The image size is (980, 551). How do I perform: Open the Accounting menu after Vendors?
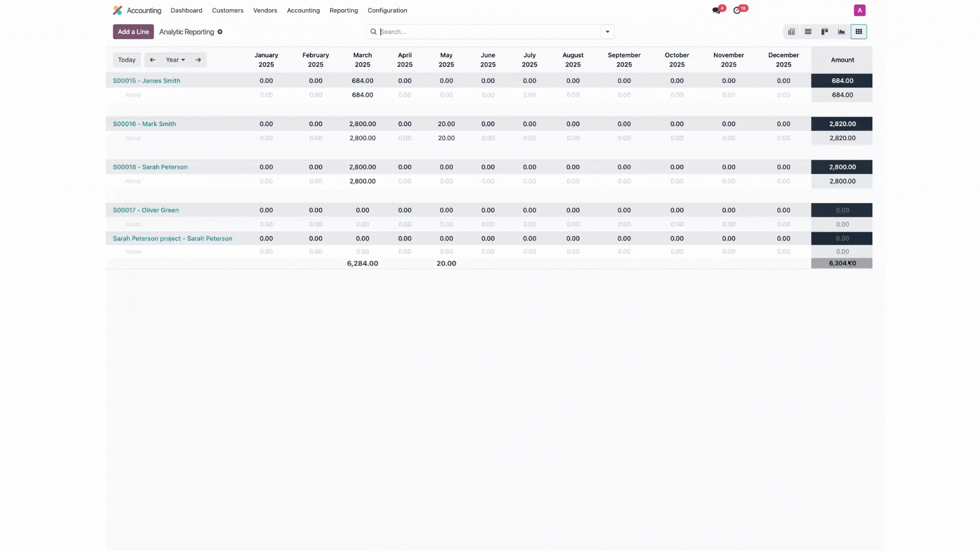303,10
